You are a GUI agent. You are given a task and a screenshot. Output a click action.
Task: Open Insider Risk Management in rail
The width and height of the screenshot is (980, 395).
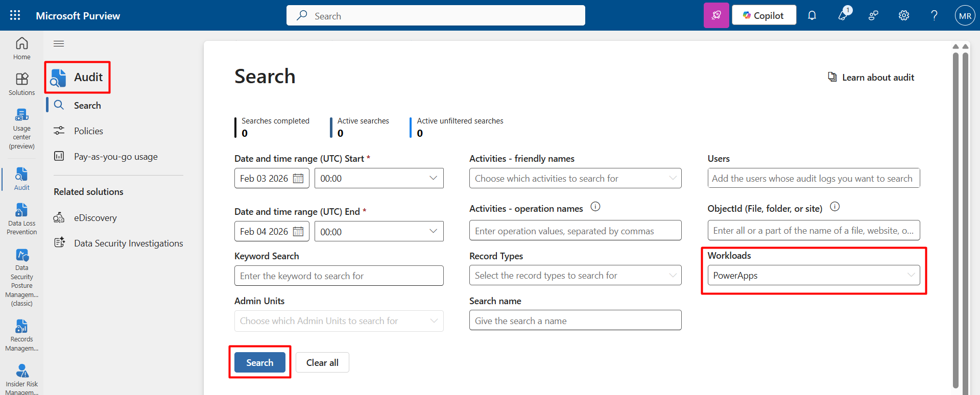pos(21,379)
